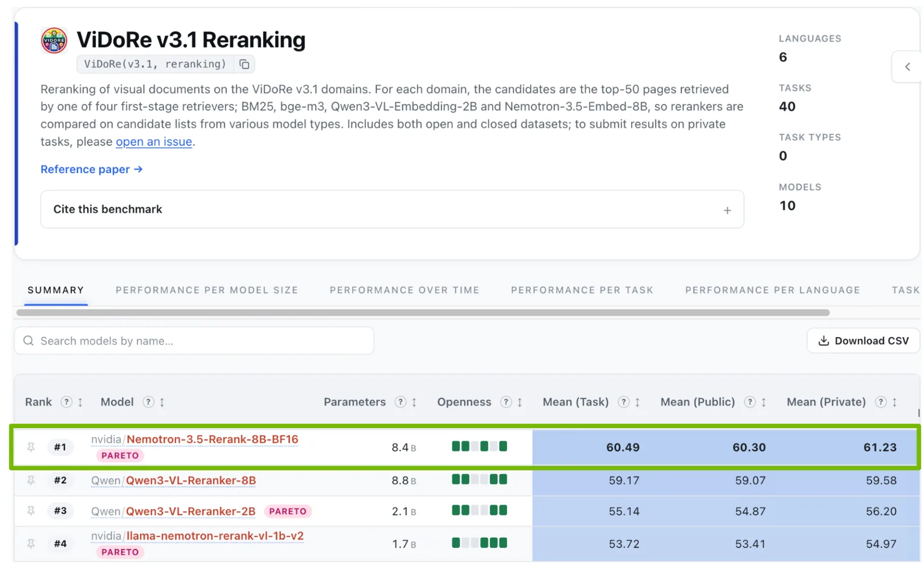The width and height of the screenshot is (924, 565).
Task: Open the Reference paper link
Action: (x=91, y=169)
